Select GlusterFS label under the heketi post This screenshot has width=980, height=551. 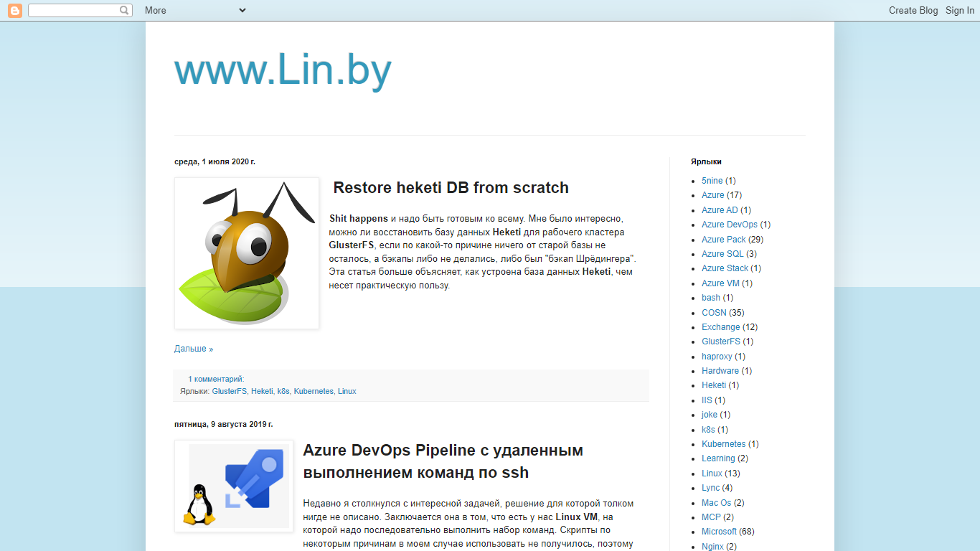pos(229,391)
